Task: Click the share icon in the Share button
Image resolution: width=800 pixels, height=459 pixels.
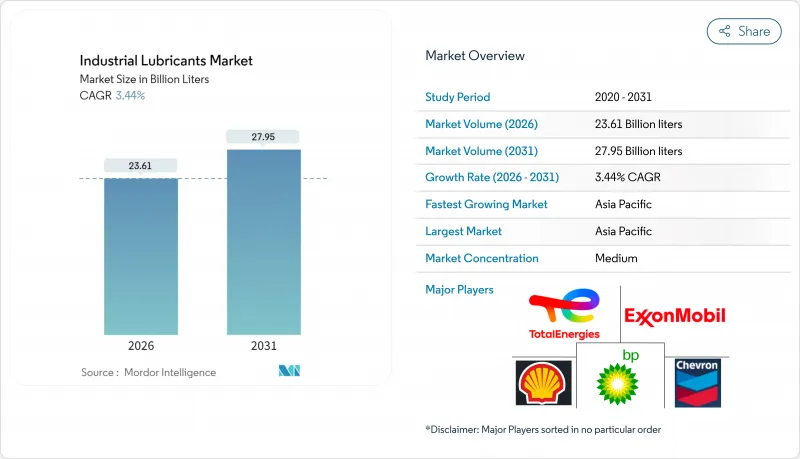Action: pos(725,31)
